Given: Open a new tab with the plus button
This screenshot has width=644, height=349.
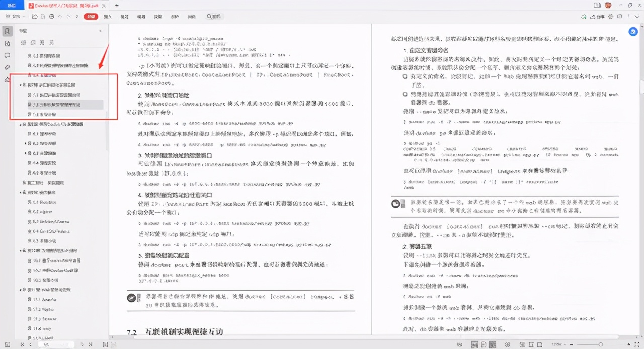Looking at the screenshot, I should 117,6.
